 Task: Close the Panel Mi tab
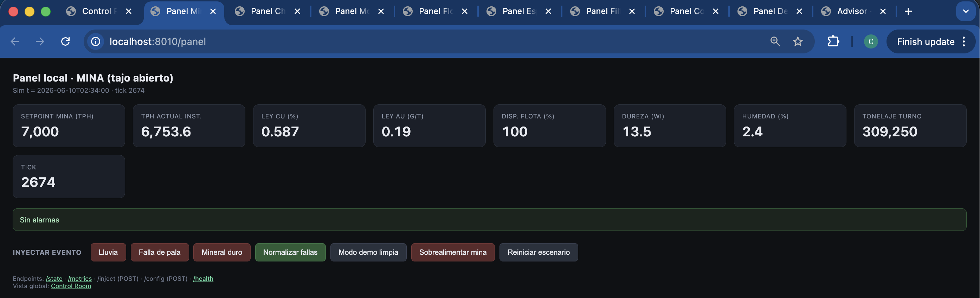pos(213,11)
